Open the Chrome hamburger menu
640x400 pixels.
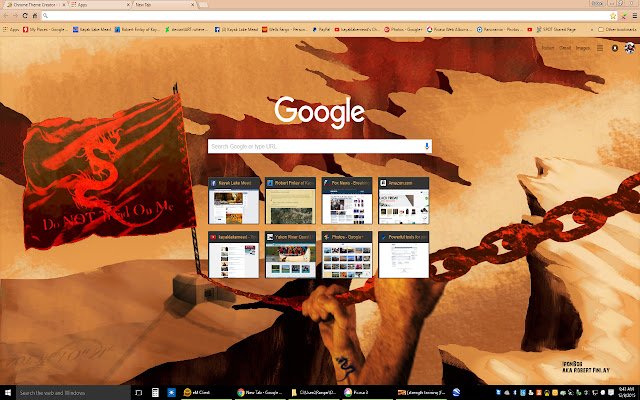point(635,16)
